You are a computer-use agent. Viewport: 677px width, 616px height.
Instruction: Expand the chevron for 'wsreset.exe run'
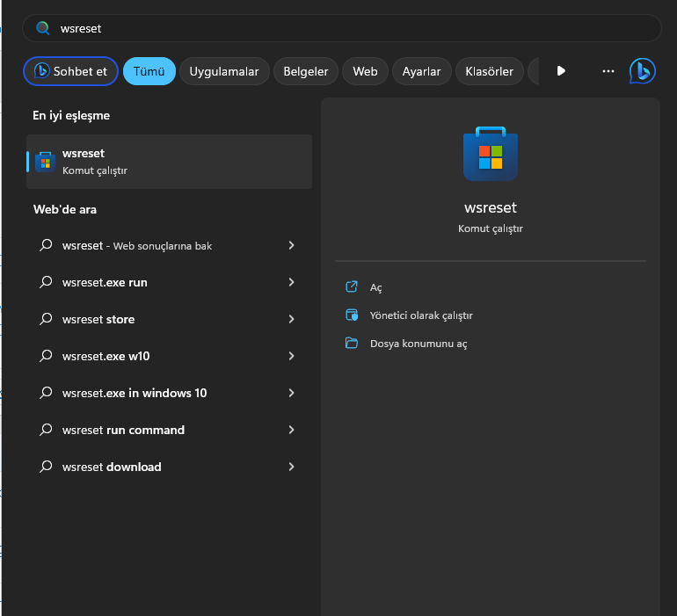click(291, 282)
